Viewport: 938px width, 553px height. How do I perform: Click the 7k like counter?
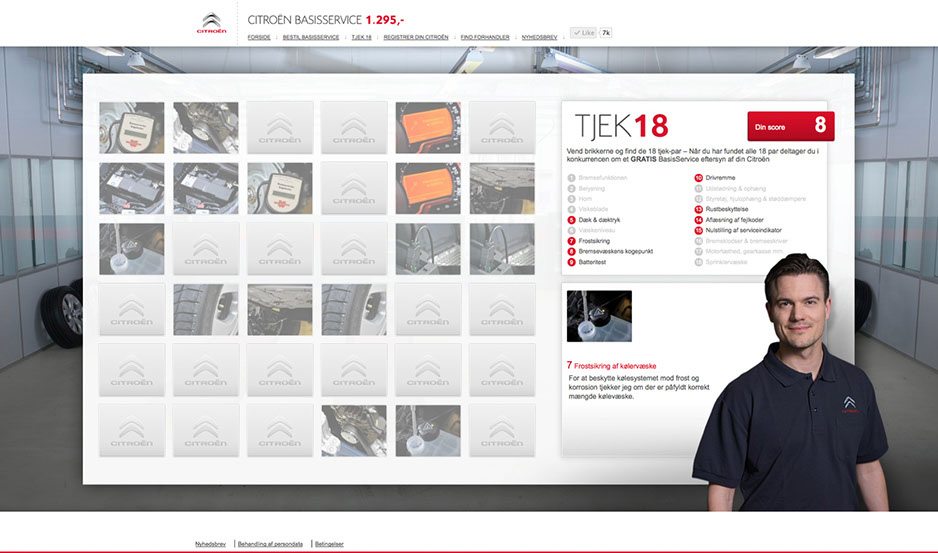pyautogui.click(x=605, y=33)
